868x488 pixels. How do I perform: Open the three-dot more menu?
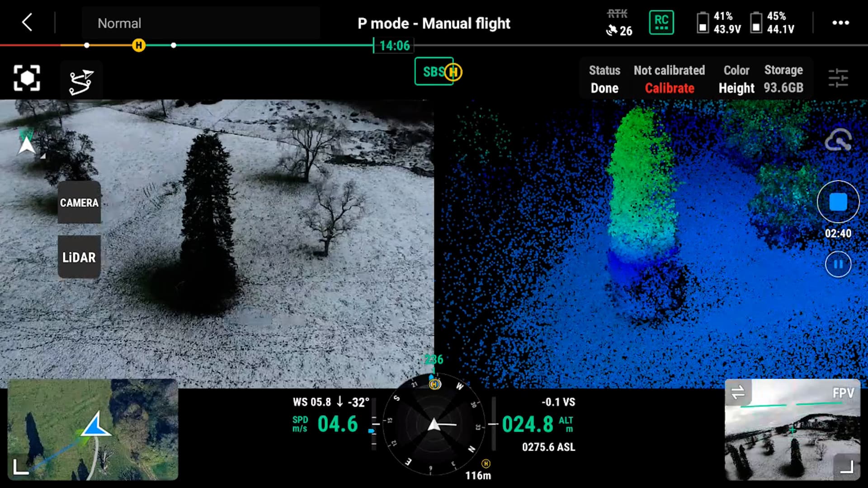pos(840,23)
